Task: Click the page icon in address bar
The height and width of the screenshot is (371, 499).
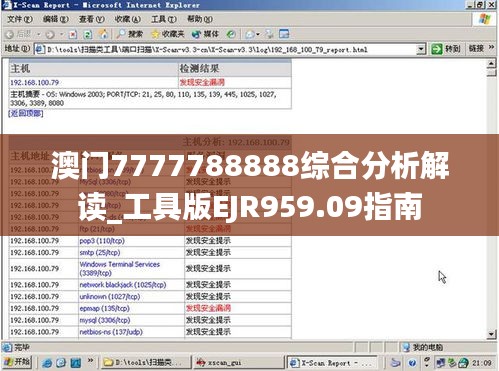Action: [40, 49]
